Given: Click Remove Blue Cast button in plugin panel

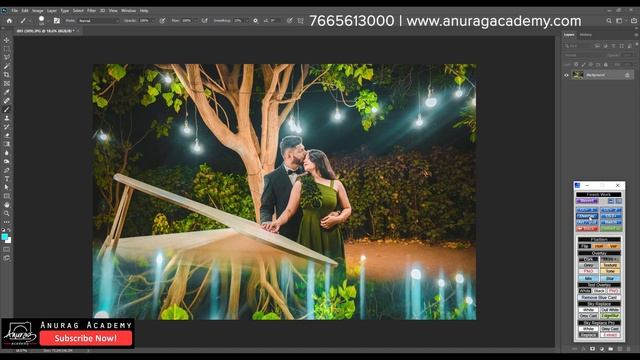Looking at the screenshot, I should tap(599, 298).
